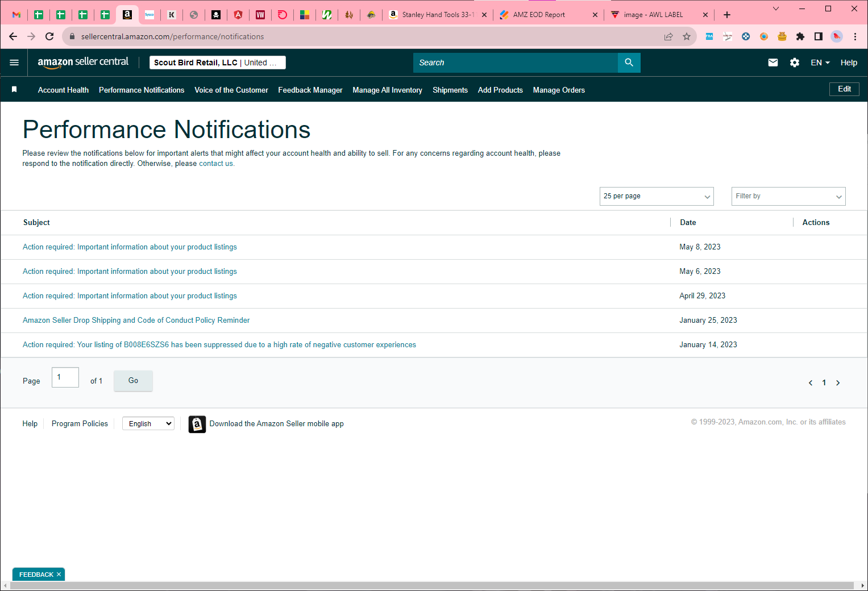The width and height of the screenshot is (868, 591).
Task: Click the page number input box
Action: point(65,377)
